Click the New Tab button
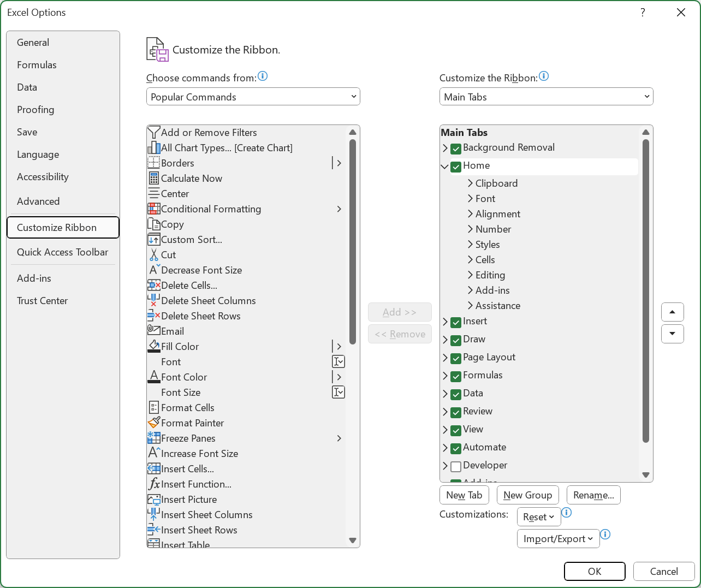The width and height of the screenshot is (701, 588). coord(464,495)
